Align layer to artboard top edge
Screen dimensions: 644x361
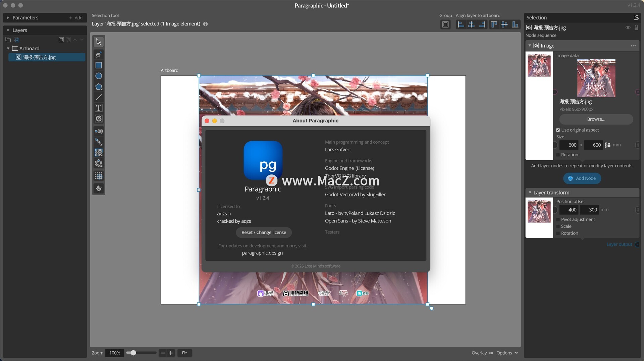coord(494,24)
